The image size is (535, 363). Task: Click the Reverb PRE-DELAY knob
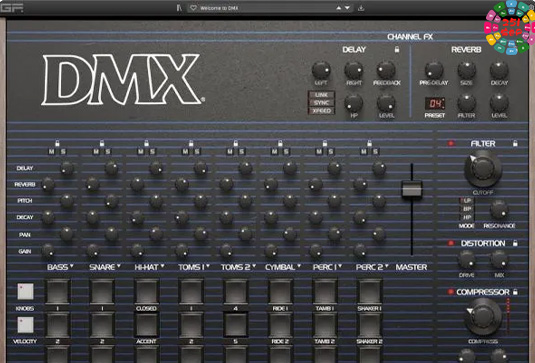434,70
